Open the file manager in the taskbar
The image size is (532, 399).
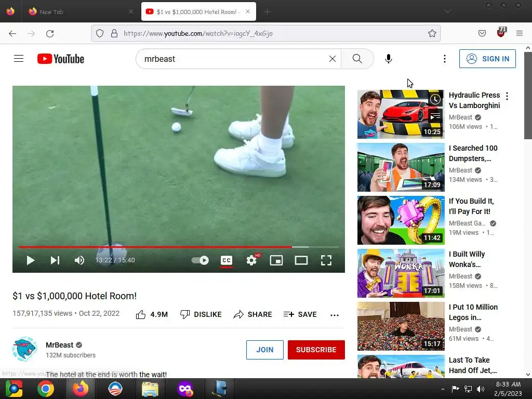click(x=150, y=389)
